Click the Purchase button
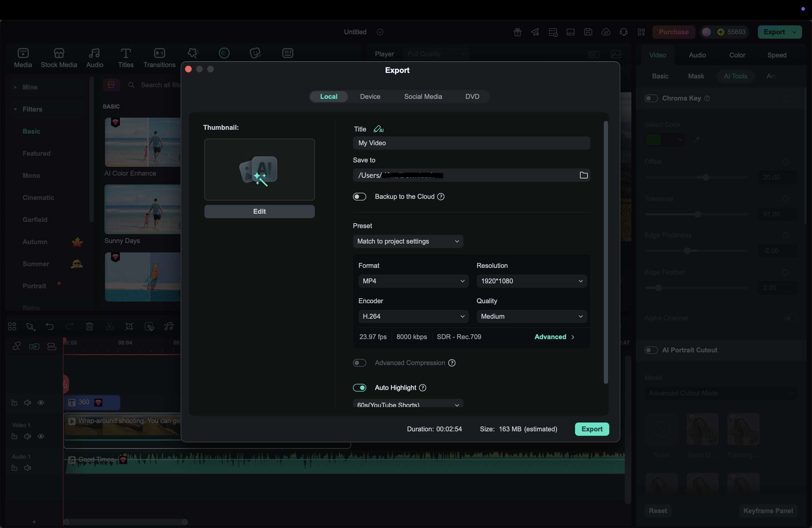Viewport: 812px width, 528px height. pyautogui.click(x=673, y=32)
